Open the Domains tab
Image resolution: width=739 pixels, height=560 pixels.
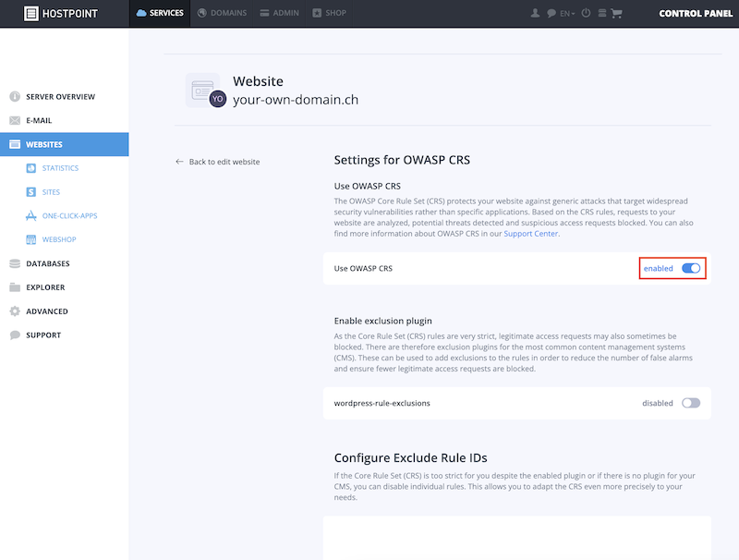pos(222,13)
